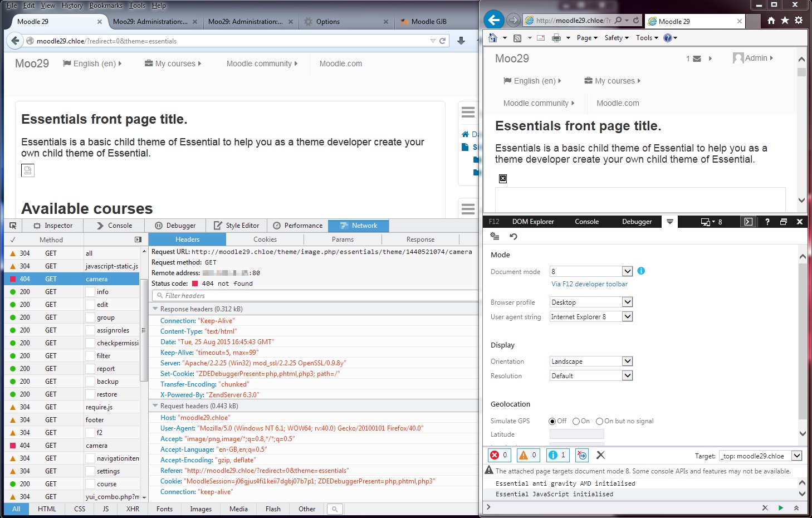Image resolution: width=812 pixels, height=518 pixels.
Task: Click Firefox back arrow button
Action: coord(15,41)
